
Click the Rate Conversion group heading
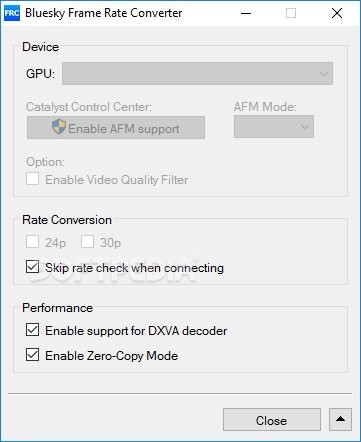click(x=67, y=220)
